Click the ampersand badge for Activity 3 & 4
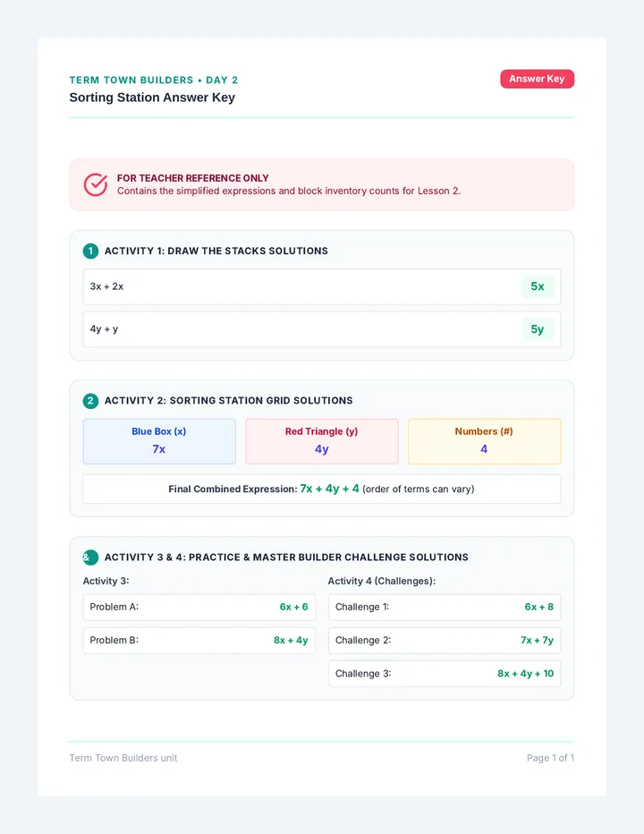Viewport: 644px width, 834px height. point(90,557)
